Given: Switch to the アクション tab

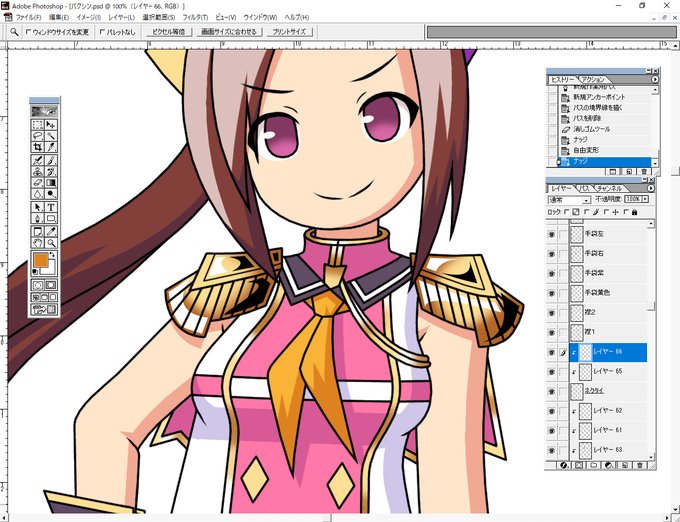Looking at the screenshot, I should [592, 79].
